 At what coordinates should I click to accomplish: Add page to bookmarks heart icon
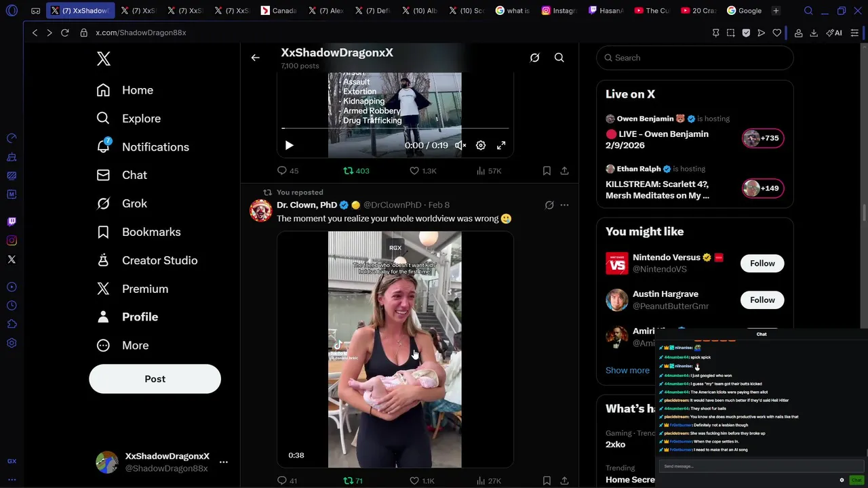point(776,33)
